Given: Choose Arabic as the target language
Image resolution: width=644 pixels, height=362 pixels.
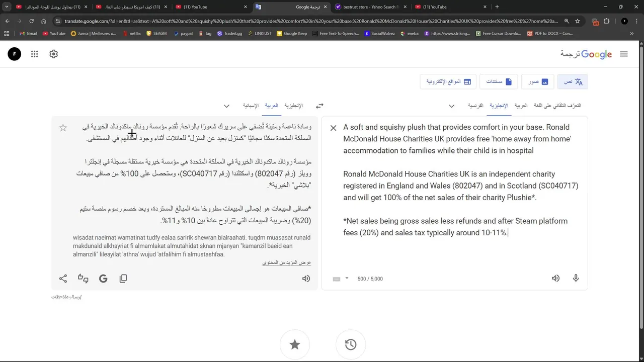Looking at the screenshot, I should coord(271,106).
